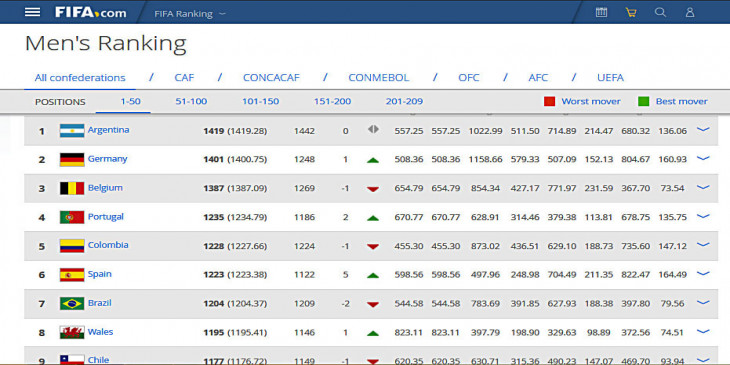Open the Germany team link

tap(107, 159)
